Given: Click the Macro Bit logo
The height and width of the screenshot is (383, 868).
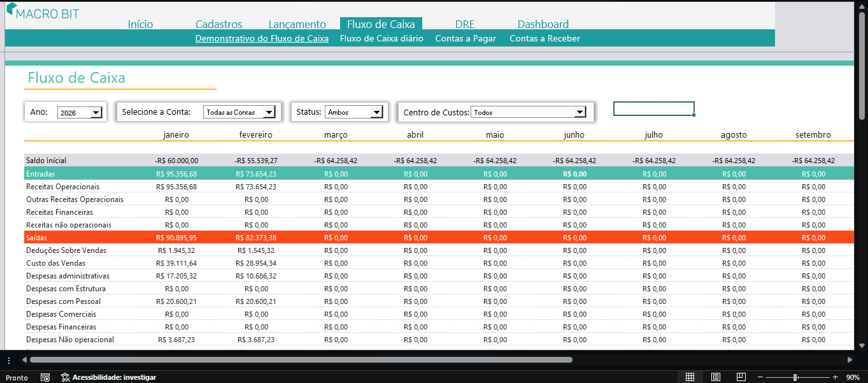Looking at the screenshot, I should click(43, 13).
